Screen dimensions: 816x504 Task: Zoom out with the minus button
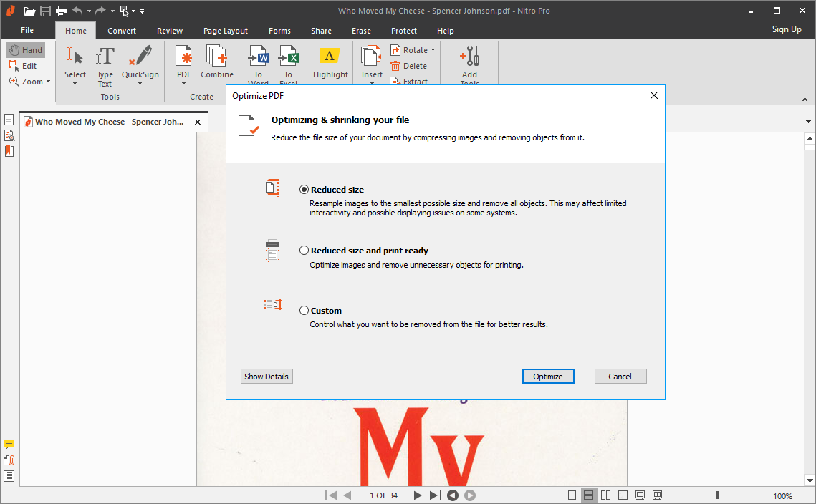(x=674, y=495)
